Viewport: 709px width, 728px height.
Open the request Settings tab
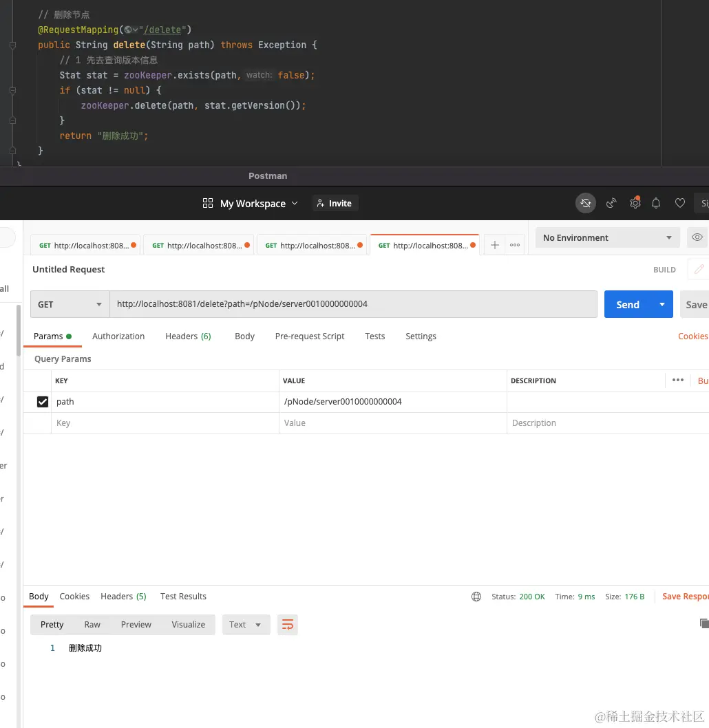421,336
